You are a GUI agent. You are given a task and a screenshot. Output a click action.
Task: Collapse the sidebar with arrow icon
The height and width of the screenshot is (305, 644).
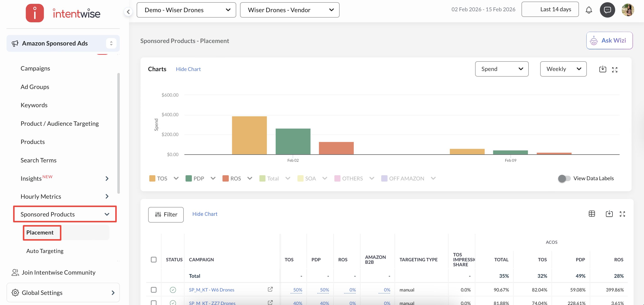128,11
